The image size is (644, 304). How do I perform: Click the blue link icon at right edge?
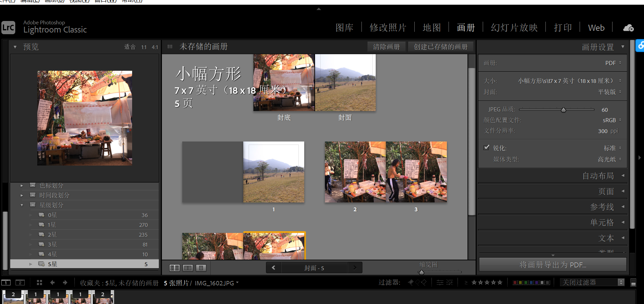(640, 46)
